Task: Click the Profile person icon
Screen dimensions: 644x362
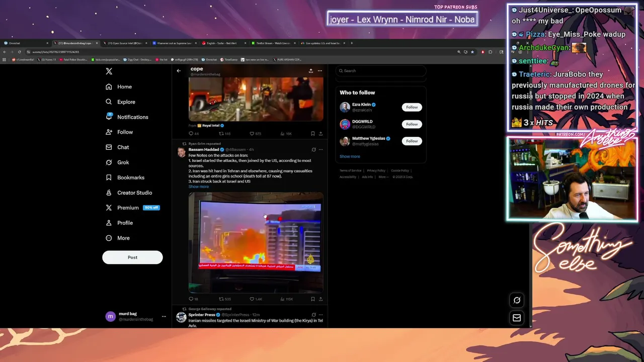Action: [x=109, y=223]
